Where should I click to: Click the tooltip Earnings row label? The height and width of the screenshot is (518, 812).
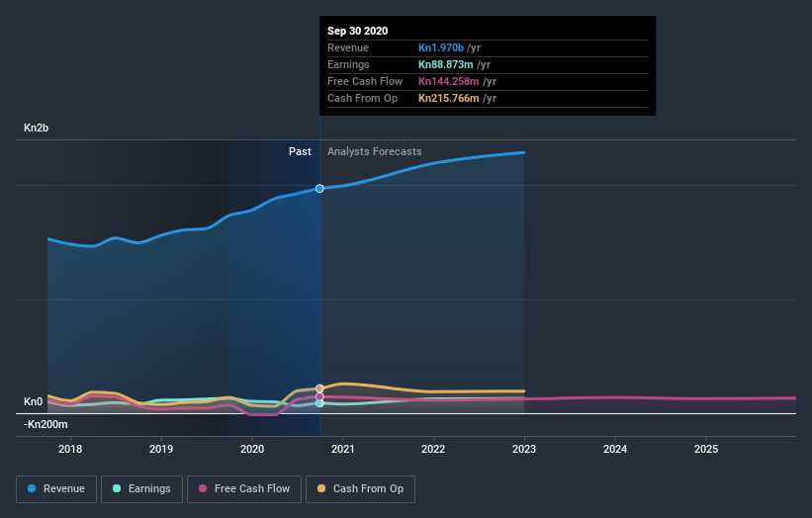pos(348,64)
